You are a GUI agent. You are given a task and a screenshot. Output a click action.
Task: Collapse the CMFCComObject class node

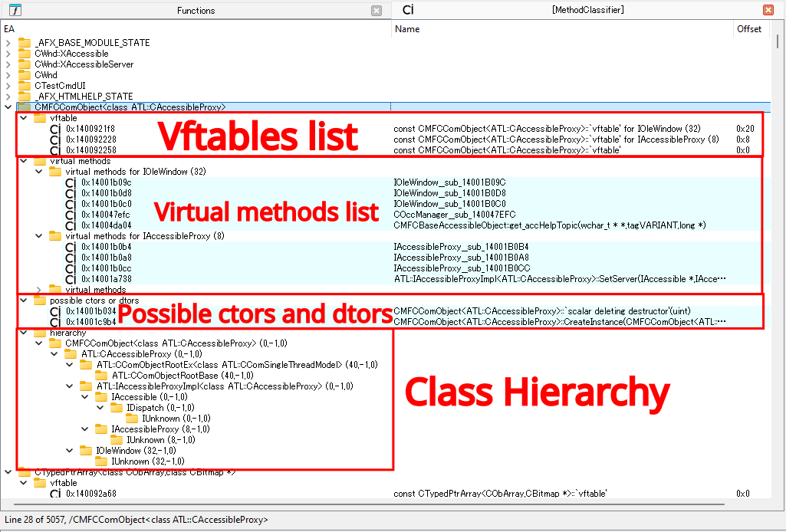8,107
